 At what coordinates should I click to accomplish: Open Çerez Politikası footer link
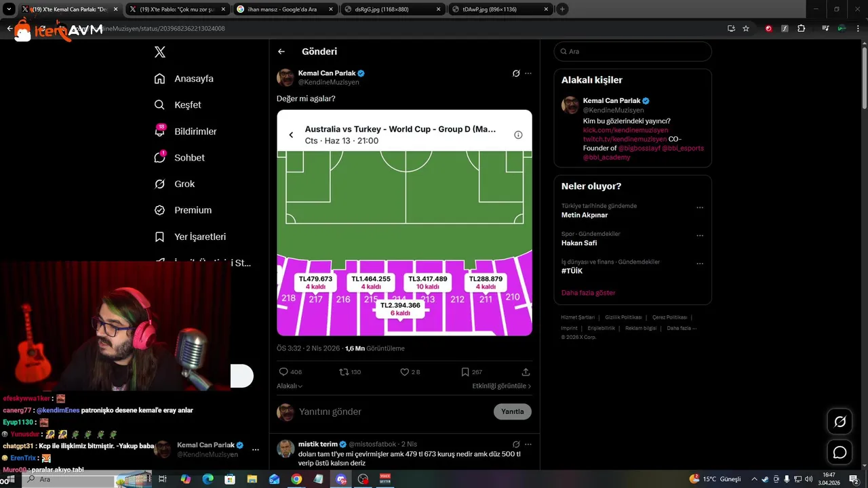(x=670, y=317)
